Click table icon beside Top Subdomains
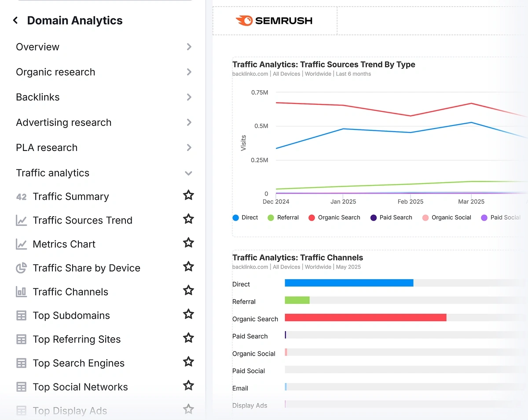 tap(21, 316)
